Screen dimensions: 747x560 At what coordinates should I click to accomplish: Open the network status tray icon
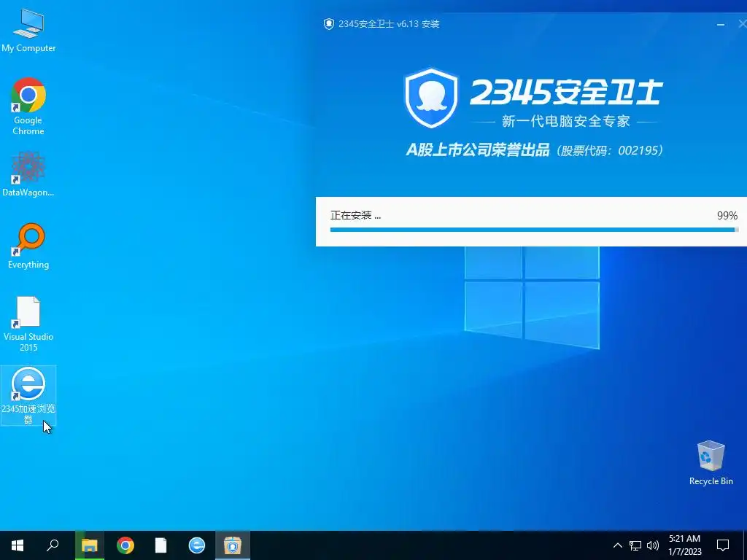coord(635,545)
